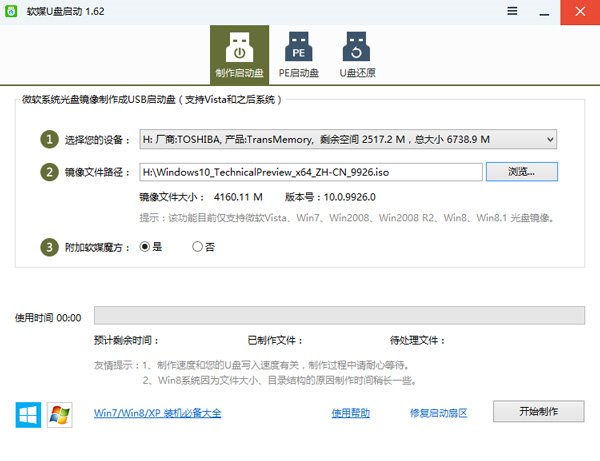Click the ISO image file path field
Viewport: 600px width, 461px height.
310,172
